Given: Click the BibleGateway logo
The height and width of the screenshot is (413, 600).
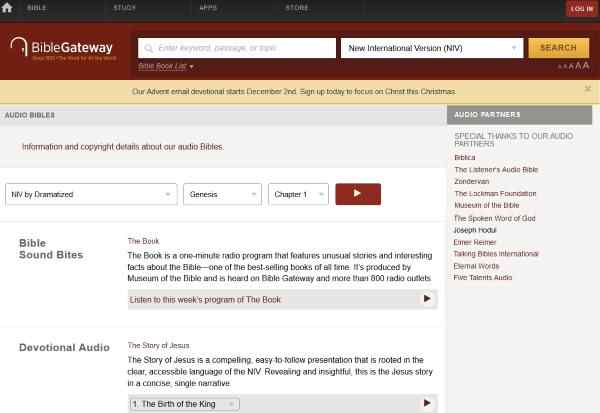Looking at the screenshot, I should tap(63, 49).
